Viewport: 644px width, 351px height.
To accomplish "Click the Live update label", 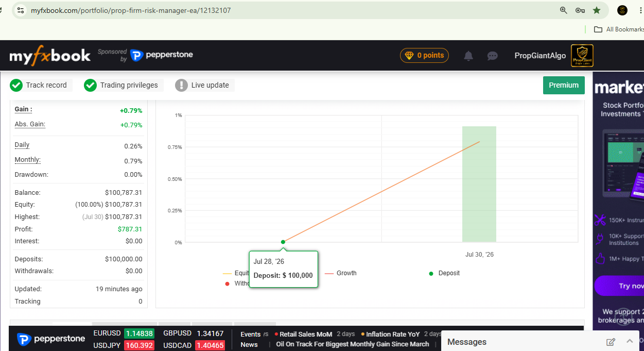I will point(210,85).
